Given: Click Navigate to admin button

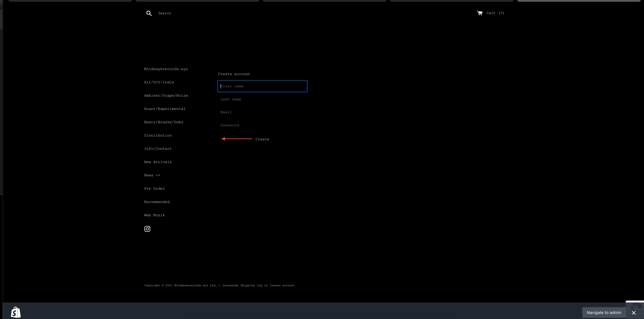Looking at the screenshot, I should coord(604,313).
